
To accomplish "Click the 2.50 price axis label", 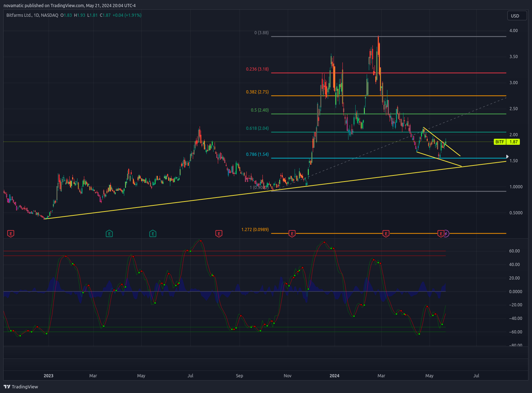I will [x=513, y=109].
